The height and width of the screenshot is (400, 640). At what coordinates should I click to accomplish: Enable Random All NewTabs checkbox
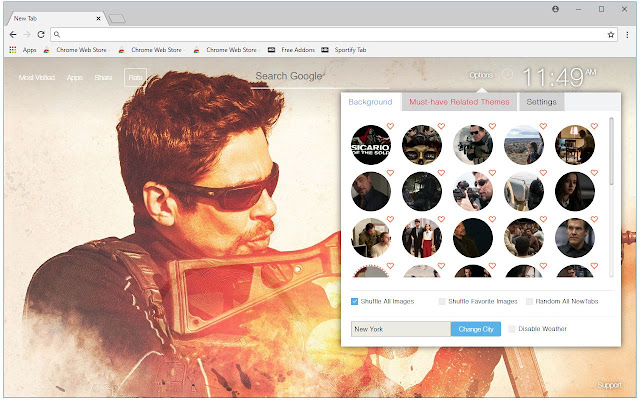pyautogui.click(x=529, y=302)
